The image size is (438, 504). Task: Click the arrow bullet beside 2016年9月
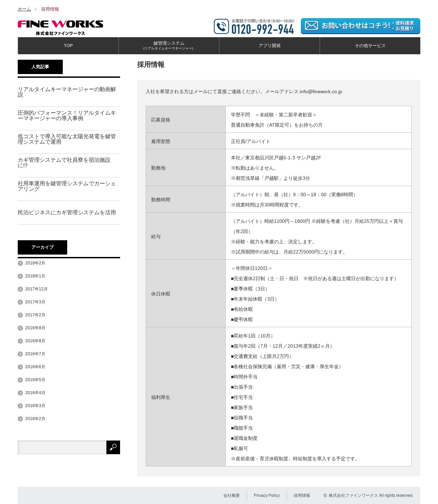[x=20, y=328]
